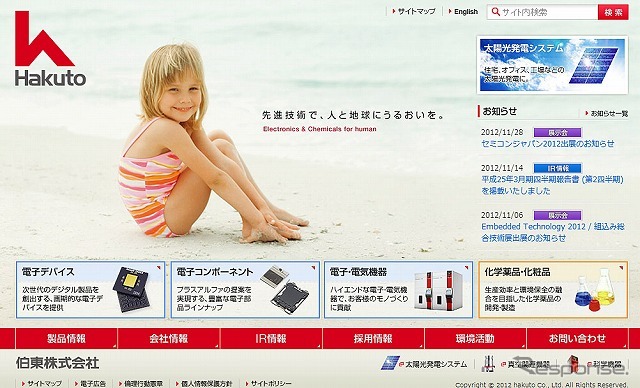The width and height of the screenshot is (640, 388).
Task: Open Embedded Technology 2012 news link
Action: click(553, 232)
